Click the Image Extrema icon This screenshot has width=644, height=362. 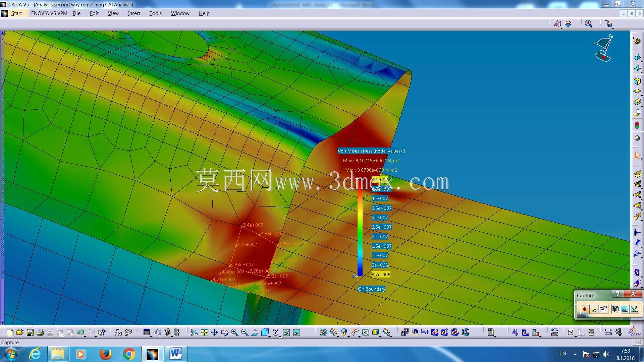tap(435, 333)
